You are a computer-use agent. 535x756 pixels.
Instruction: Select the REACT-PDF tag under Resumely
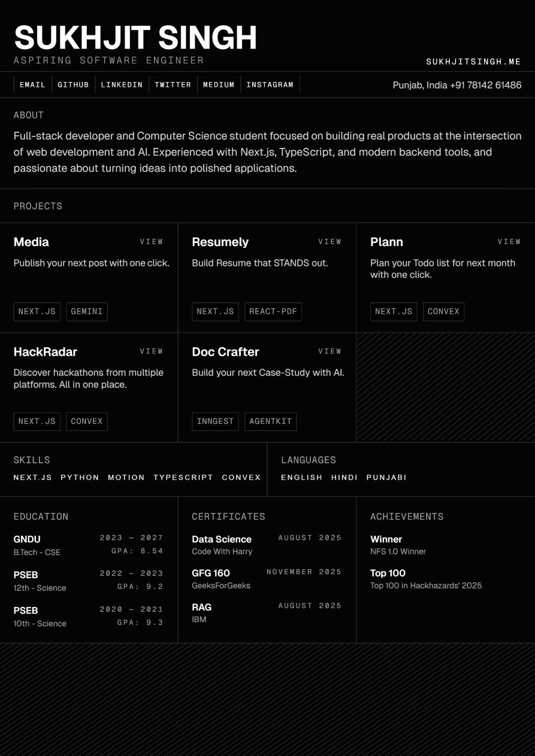pos(273,312)
